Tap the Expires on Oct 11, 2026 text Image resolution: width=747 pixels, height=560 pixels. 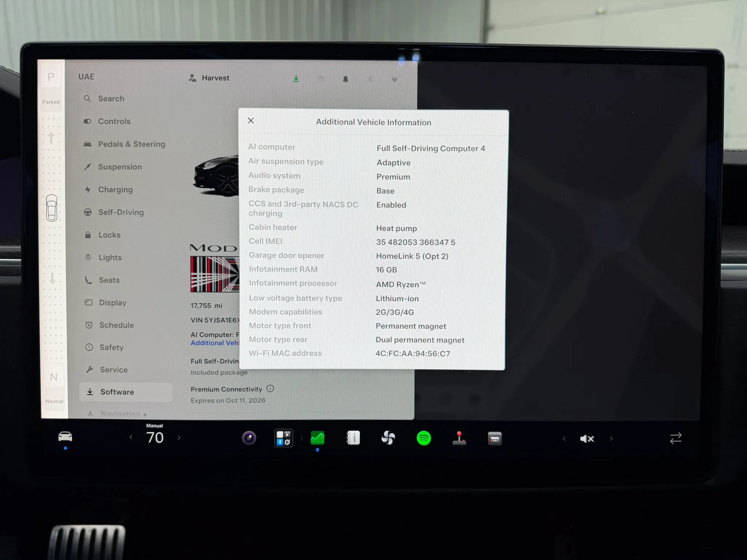tap(228, 400)
